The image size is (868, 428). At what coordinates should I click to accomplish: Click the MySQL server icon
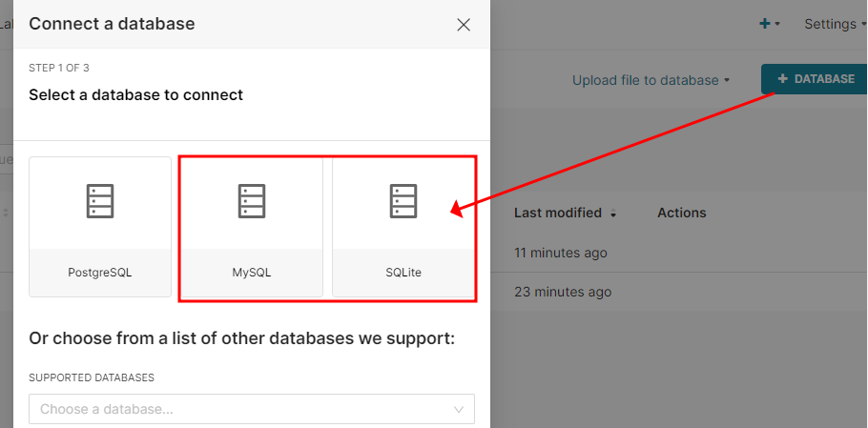pos(252,201)
